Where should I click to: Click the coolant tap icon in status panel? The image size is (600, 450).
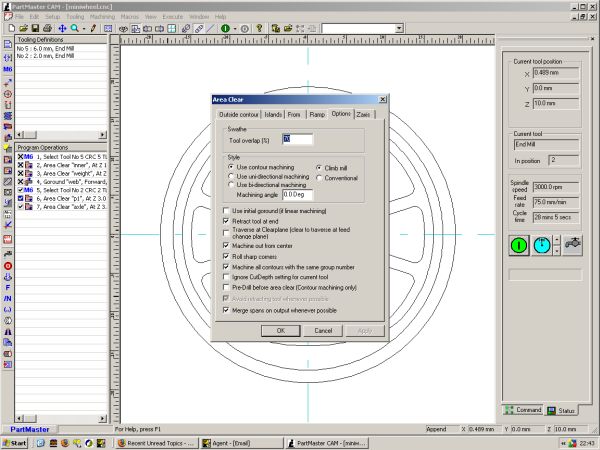[572, 245]
